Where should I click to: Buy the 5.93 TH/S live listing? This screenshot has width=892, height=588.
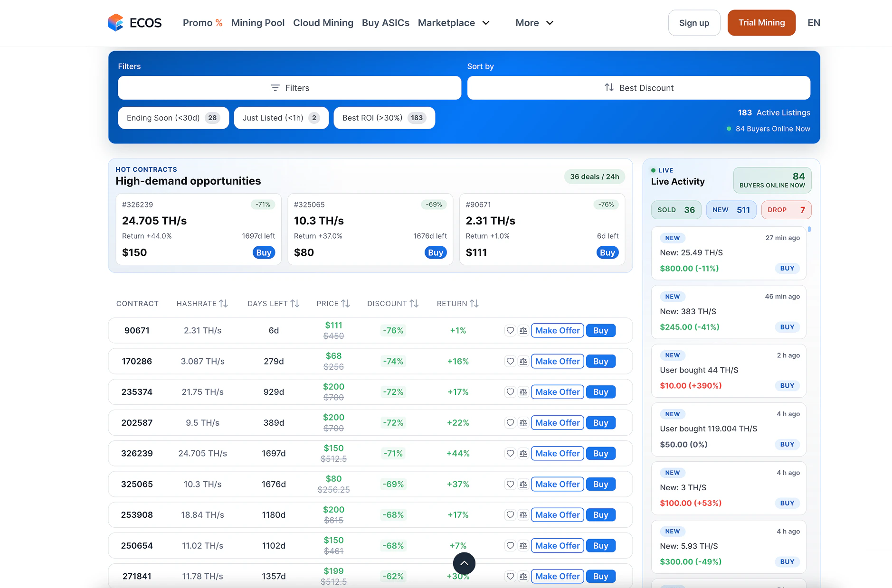[x=787, y=562]
